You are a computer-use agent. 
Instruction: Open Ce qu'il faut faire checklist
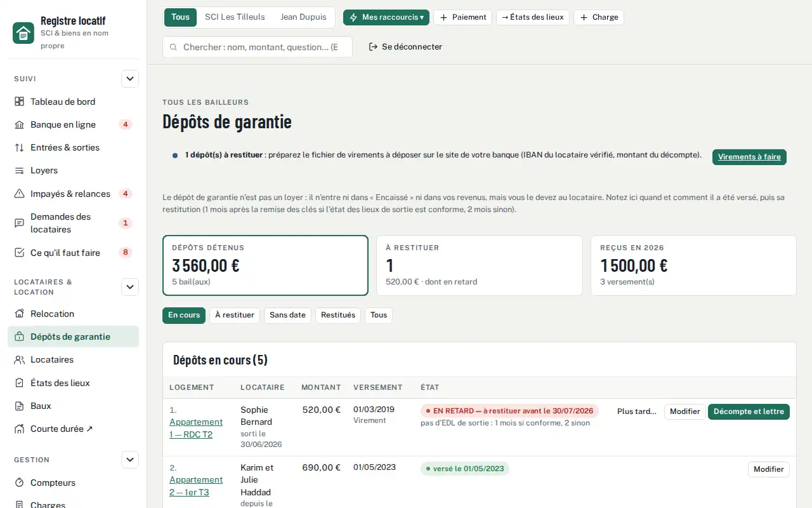click(x=73, y=253)
